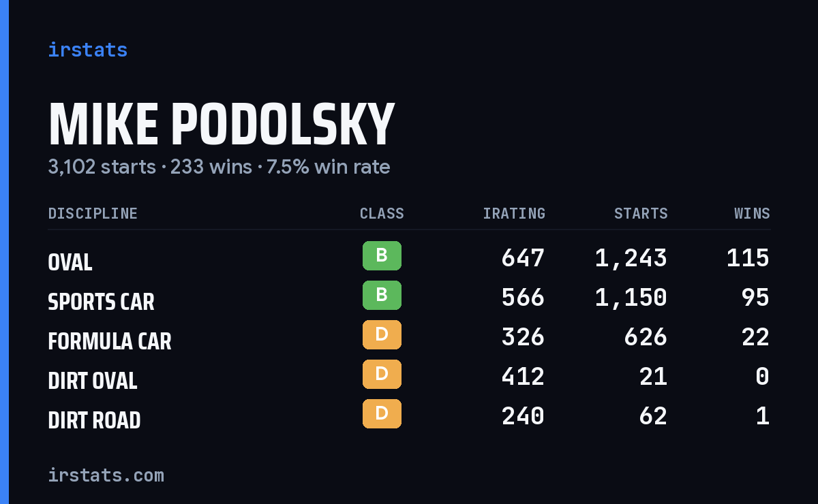Open the irstats.com footer link
Image resolution: width=818 pixels, height=504 pixels.
pos(106,475)
